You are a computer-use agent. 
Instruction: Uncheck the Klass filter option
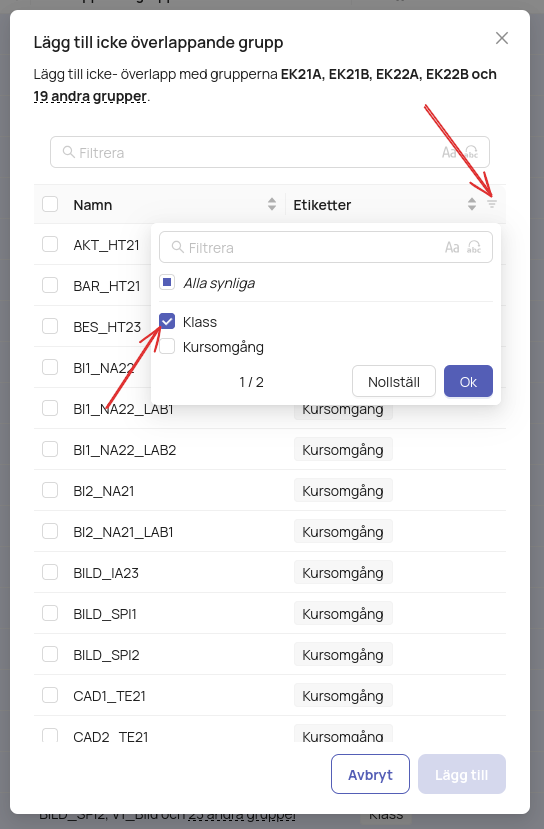pyautogui.click(x=167, y=321)
